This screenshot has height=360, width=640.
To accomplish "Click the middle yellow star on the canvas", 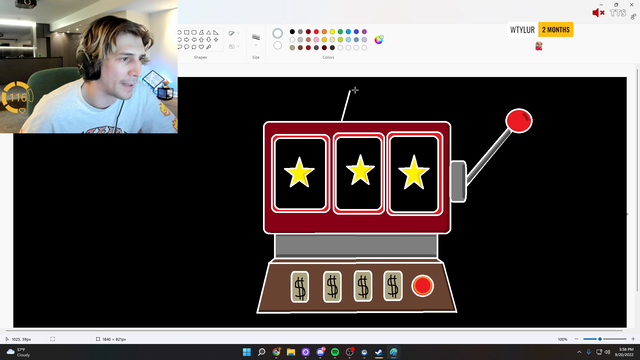I will pyautogui.click(x=360, y=170).
